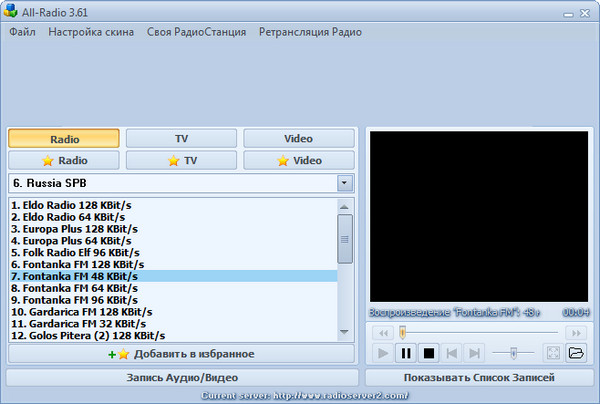600x404 pixels.
Task: Stop playback with the square button
Action: (429, 353)
